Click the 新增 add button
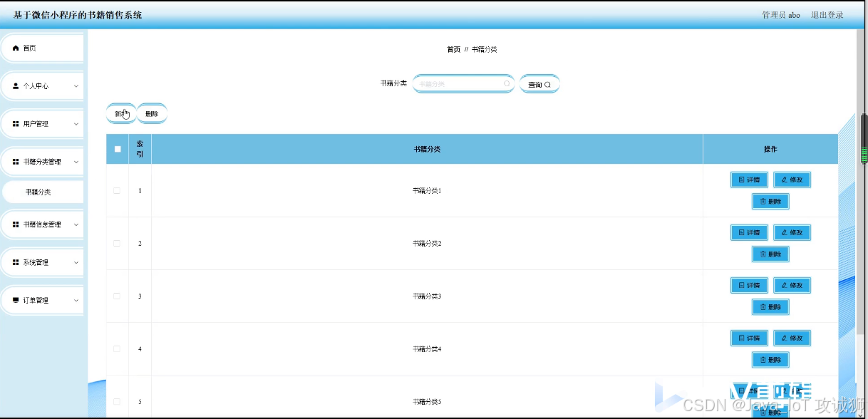The image size is (868, 419). [x=121, y=113]
